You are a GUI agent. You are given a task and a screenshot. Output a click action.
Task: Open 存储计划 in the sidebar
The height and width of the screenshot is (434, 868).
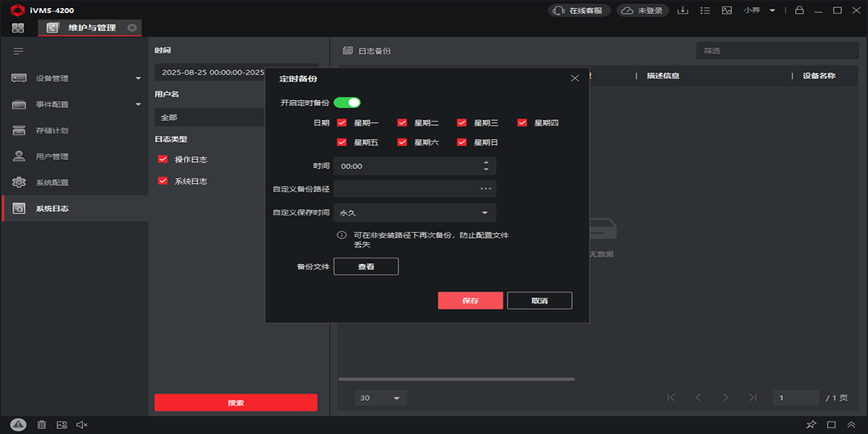[75, 130]
